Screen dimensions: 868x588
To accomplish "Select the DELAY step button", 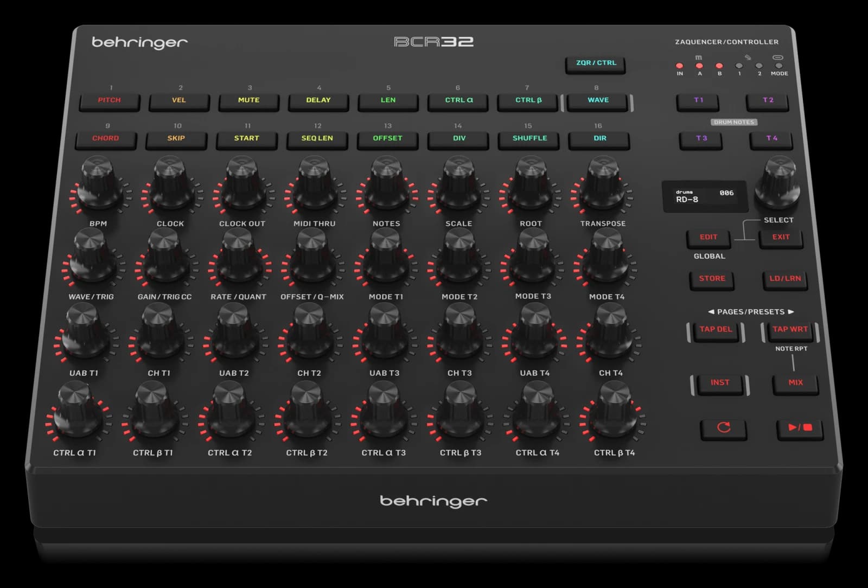I will [318, 101].
